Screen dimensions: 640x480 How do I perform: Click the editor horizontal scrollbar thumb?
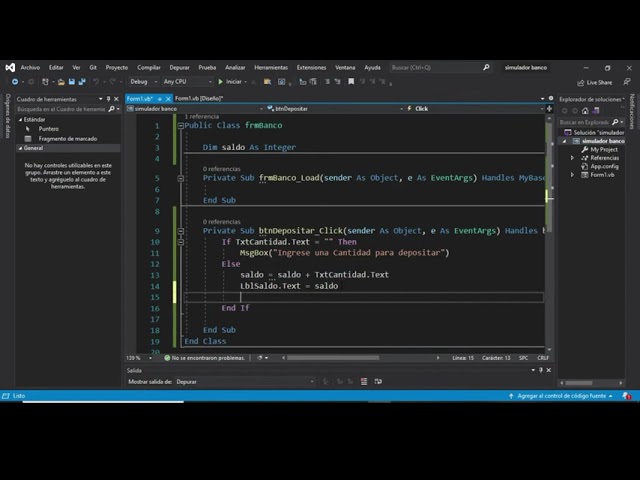333,358
